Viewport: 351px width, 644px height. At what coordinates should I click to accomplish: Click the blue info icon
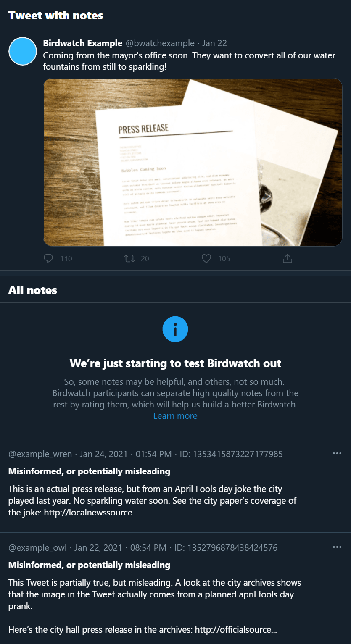point(175,329)
